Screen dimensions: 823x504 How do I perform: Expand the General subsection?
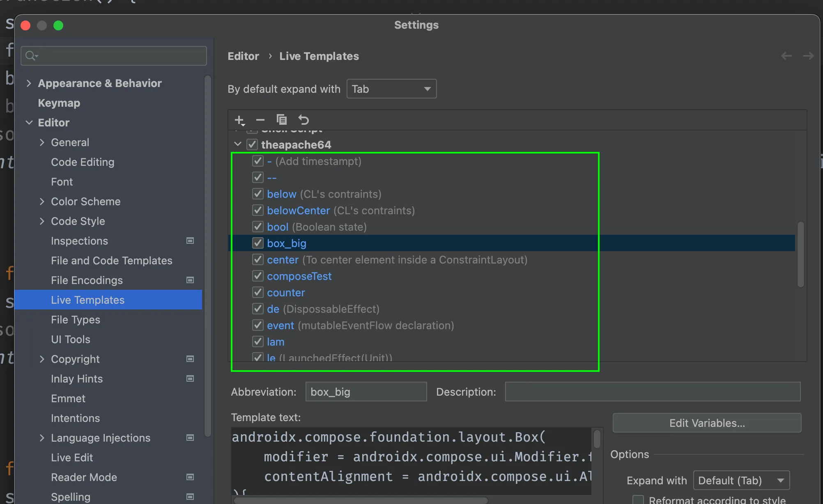point(42,142)
